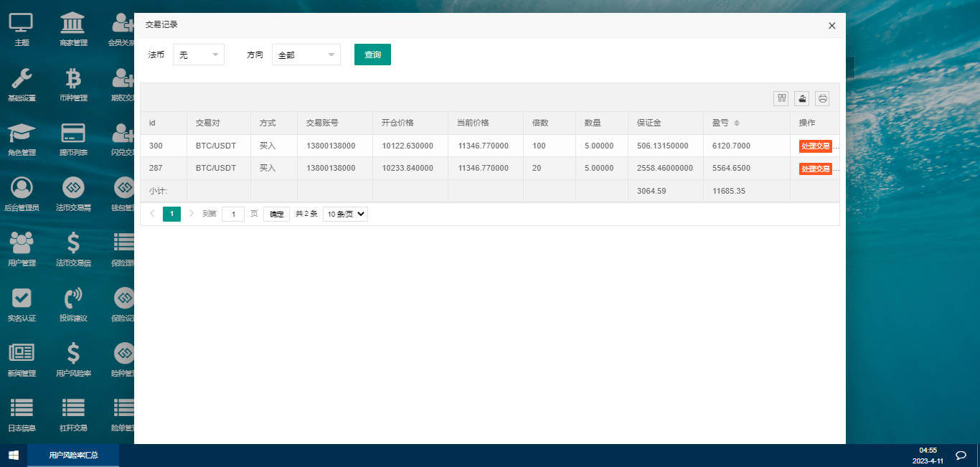The width and height of the screenshot is (980, 467).
Task: Close the 交易记录 dialog
Action: 832,25
